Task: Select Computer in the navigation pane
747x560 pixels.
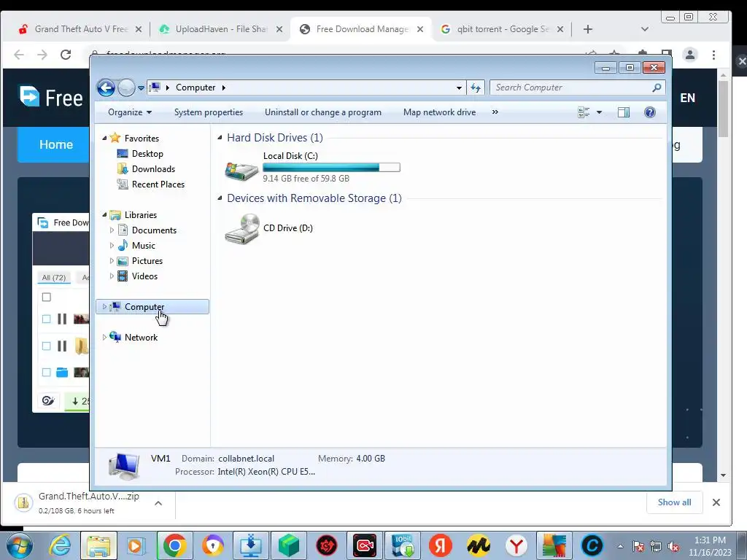Action: [152, 307]
